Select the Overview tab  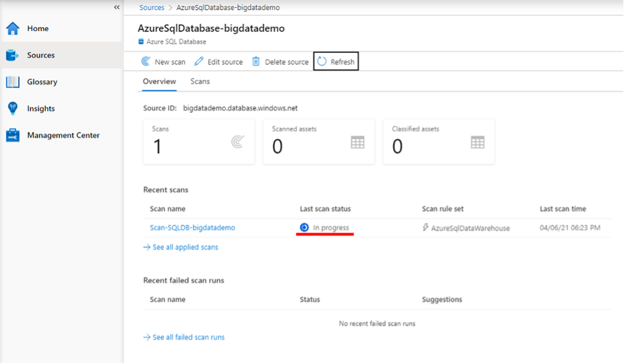[x=160, y=82]
